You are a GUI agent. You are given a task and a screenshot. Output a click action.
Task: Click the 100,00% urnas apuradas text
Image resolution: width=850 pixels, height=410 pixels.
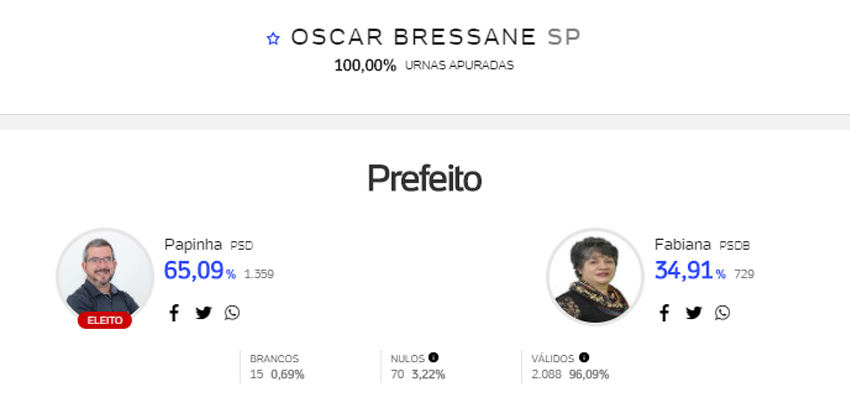point(424,66)
